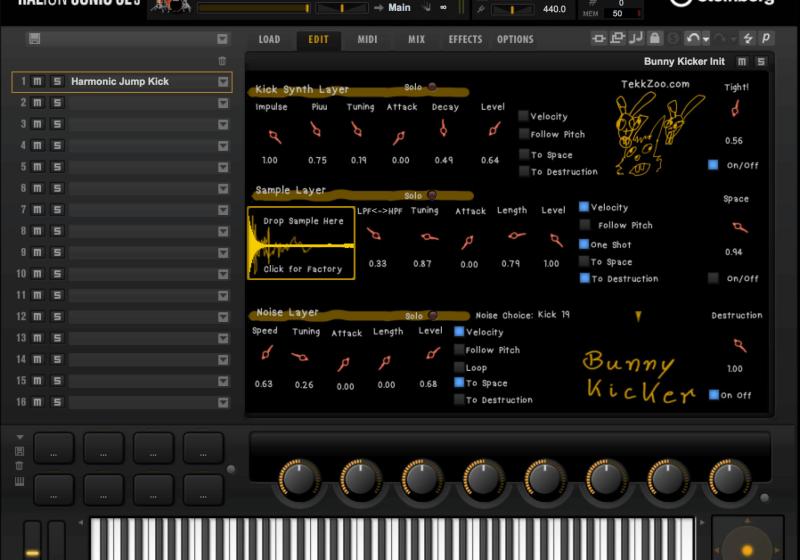Click the lightning bolt icon in toolbar
Viewport: 800px width, 560px height.
click(748, 38)
